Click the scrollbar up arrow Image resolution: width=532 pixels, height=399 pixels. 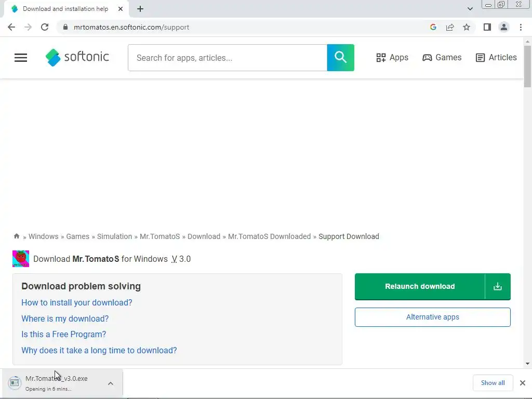click(x=527, y=42)
